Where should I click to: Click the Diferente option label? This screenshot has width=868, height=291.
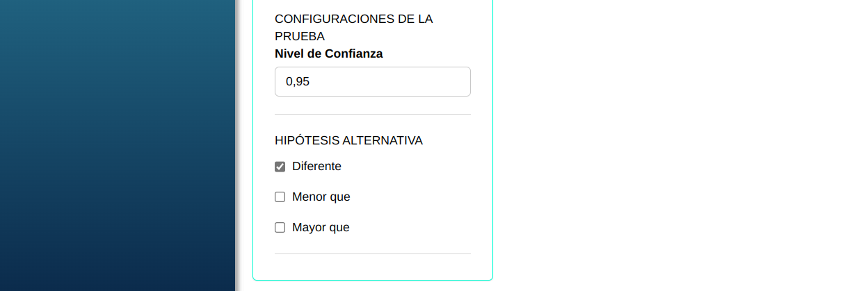pyautogui.click(x=316, y=167)
